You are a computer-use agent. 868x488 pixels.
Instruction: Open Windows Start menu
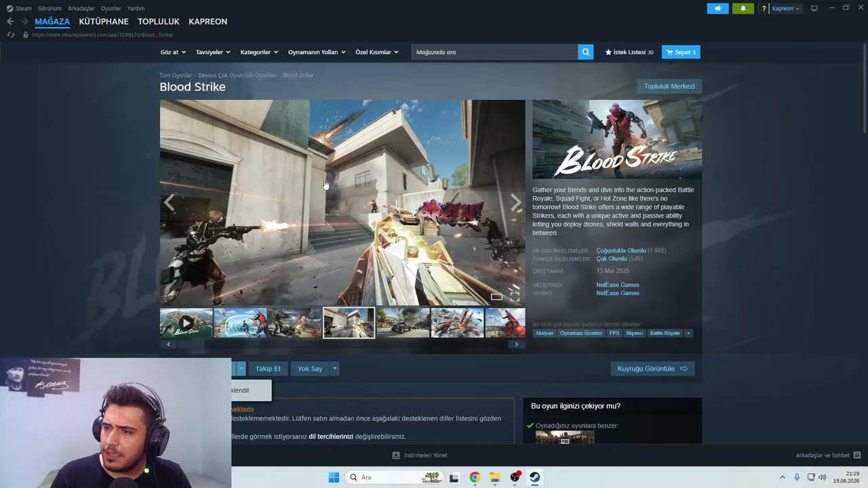334,477
